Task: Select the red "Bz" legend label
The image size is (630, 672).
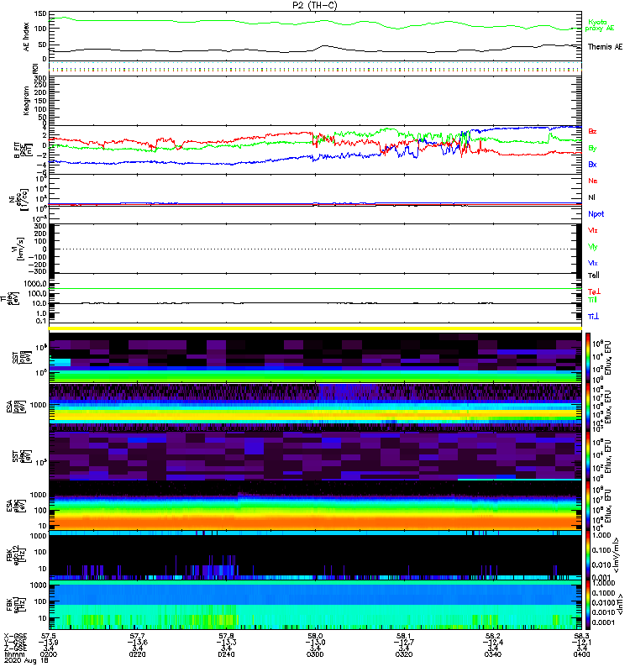Action: pyautogui.click(x=592, y=131)
